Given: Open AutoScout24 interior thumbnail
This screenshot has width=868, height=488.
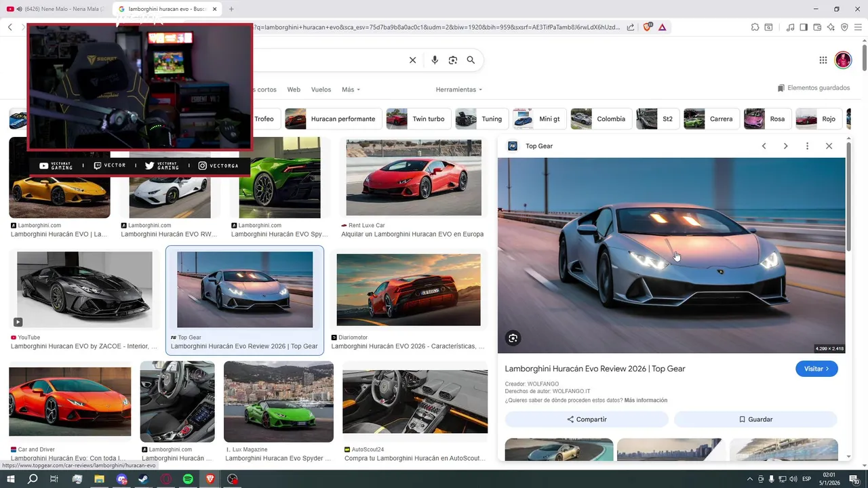Looking at the screenshot, I should tap(415, 402).
